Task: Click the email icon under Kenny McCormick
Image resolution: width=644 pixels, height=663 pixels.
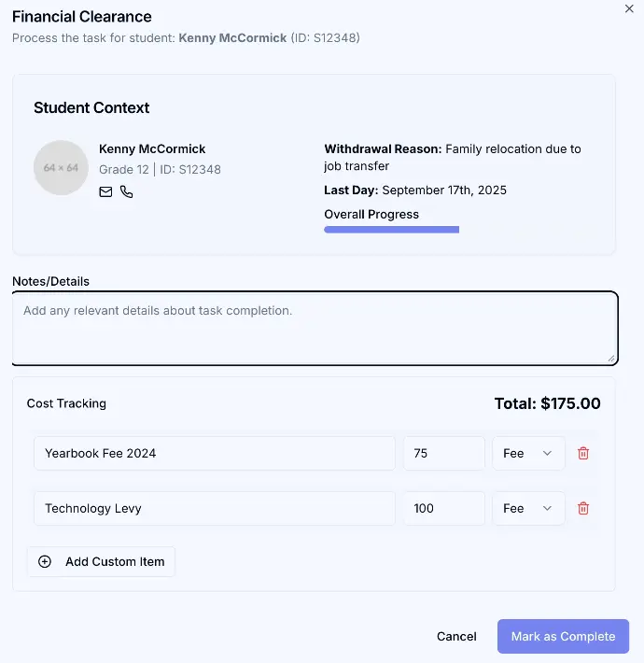Action: [x=105, y=191]
